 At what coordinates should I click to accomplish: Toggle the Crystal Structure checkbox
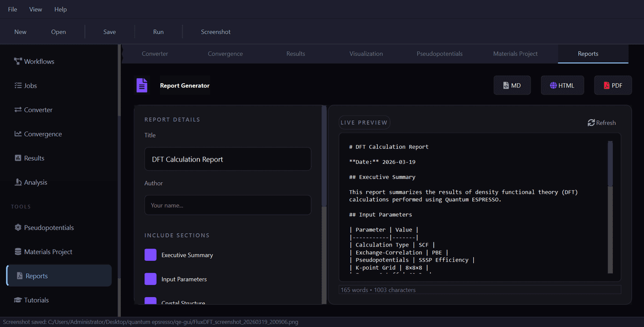(150, 301)
